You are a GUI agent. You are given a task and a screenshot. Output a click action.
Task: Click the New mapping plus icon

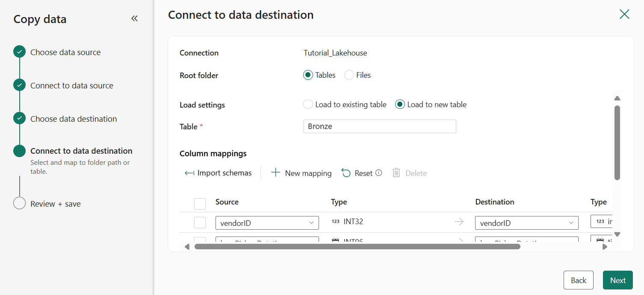click(x=276, y=173)
